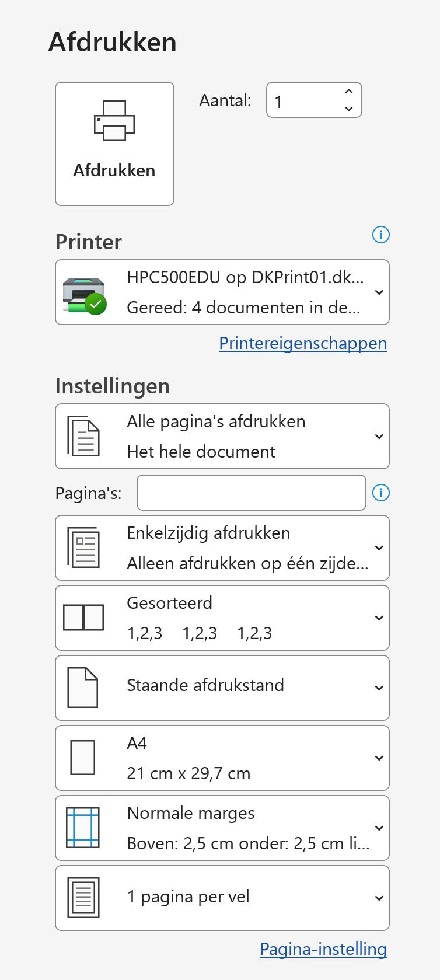The height and width of the screenshot is (980, 440).
Task: Decrease the Aantal copies count
Action: pos(349,109)
